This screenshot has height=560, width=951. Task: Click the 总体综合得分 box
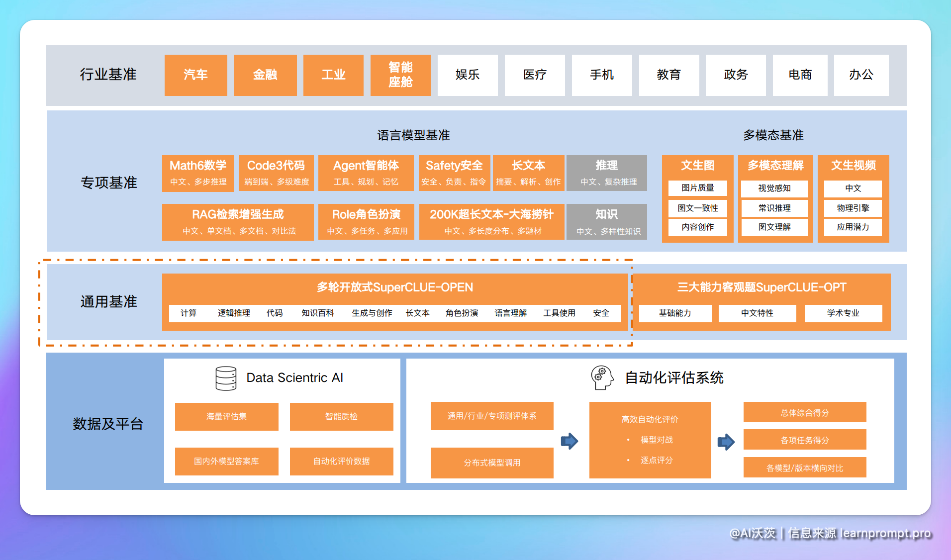pyautogui.click(x=805, y=413)
